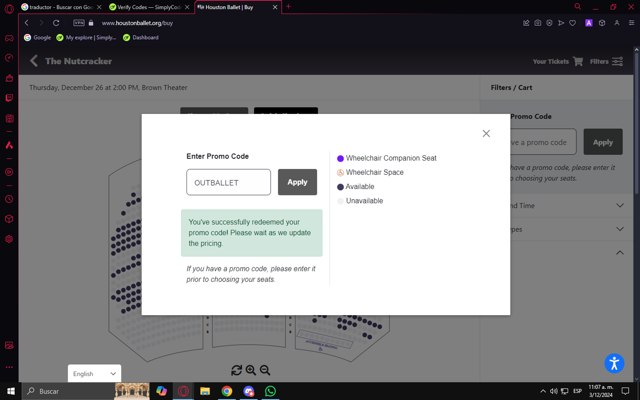
Task: Open the notifications center icon
Action: 625,391
